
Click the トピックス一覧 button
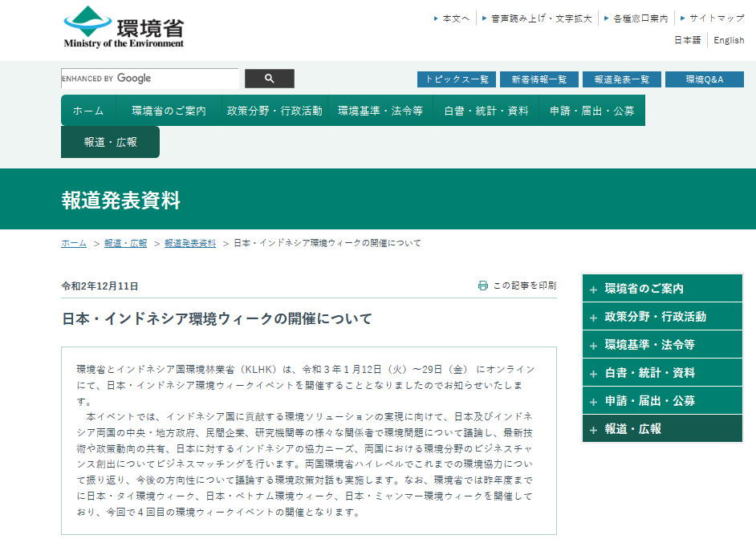tap(456, 79)
